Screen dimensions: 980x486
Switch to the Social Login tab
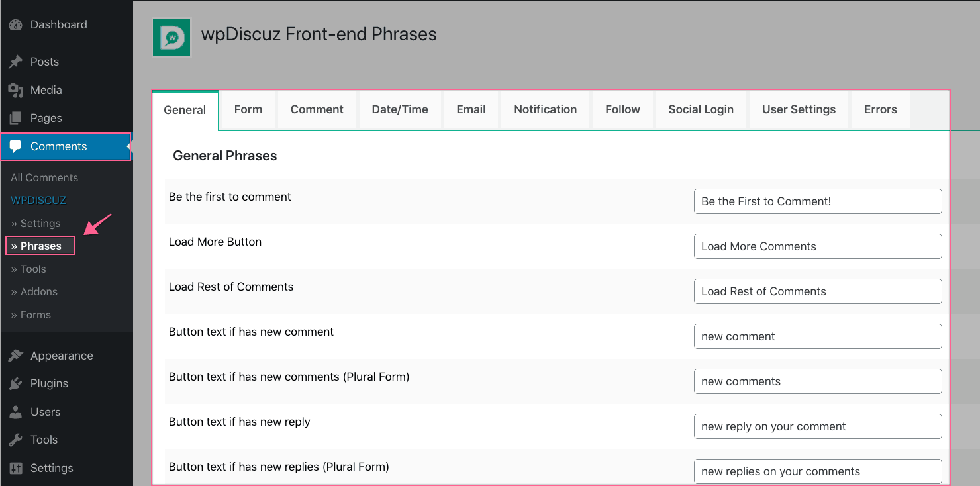coord(701,109)
